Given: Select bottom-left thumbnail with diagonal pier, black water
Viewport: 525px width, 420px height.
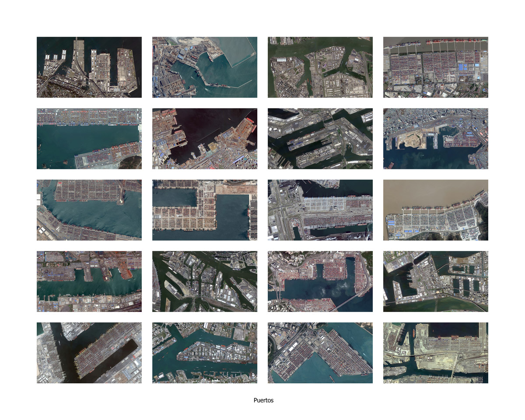Looking at the screenshot, I should 89,353.
